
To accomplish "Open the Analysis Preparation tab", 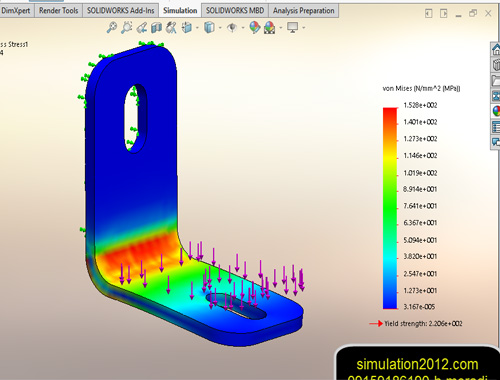I will pos(304,11).
